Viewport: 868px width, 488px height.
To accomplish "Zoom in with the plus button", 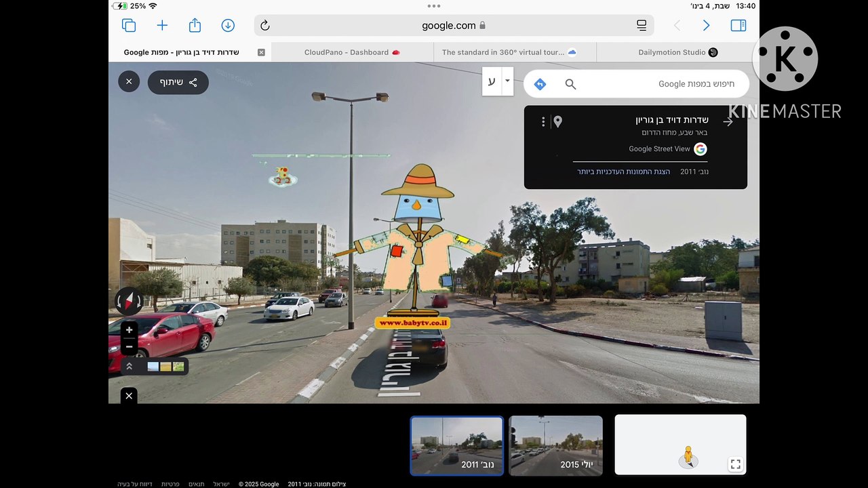I will 129,330.
